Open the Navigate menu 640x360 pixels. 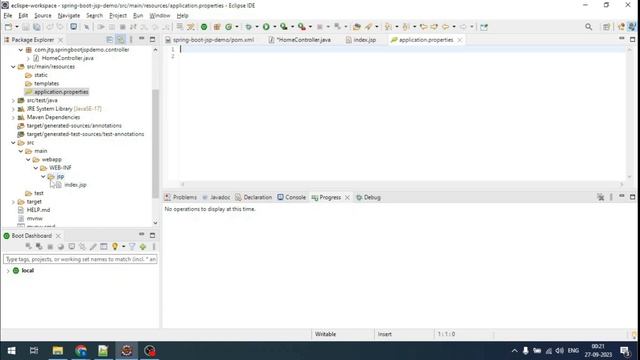[x=69, y=16]
